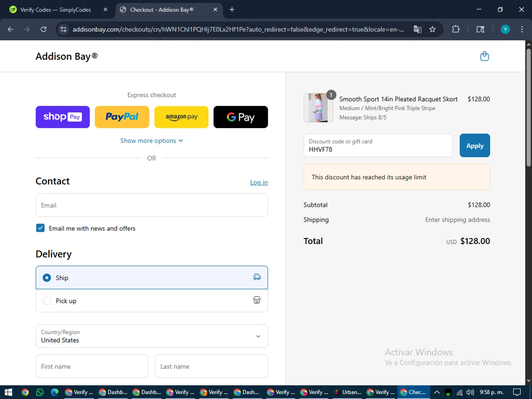
Task: Click the Shop Pay express checkout button
Action: coord(63,117)
